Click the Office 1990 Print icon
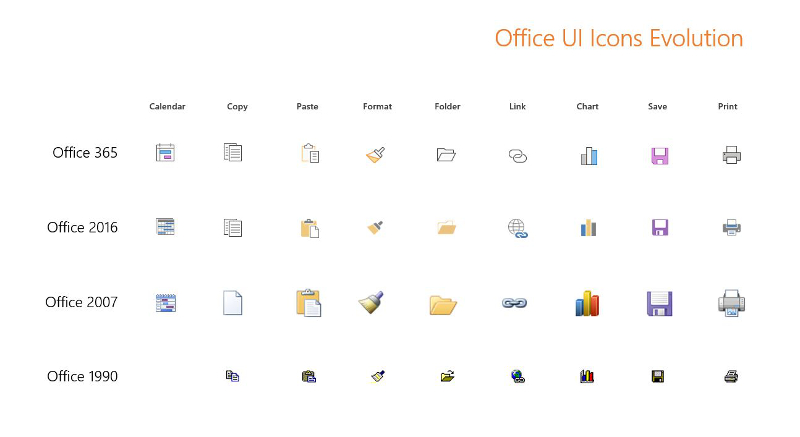The image size is (800, 437). (x=731, y=376)
